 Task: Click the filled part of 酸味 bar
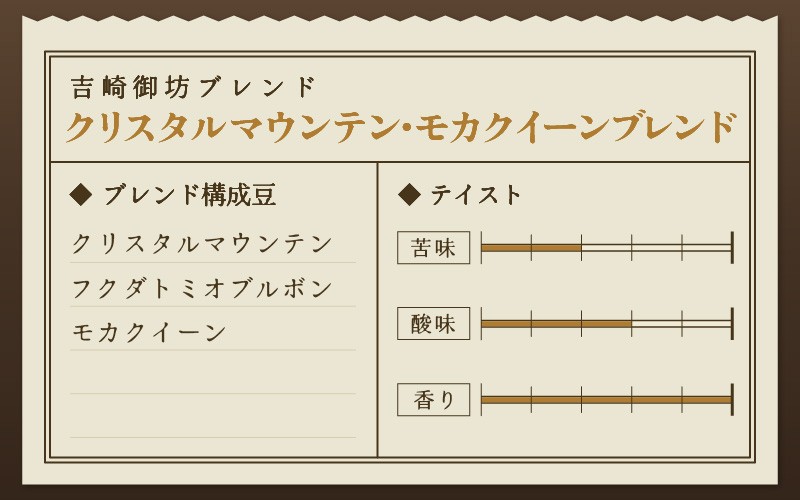(556, 323)
